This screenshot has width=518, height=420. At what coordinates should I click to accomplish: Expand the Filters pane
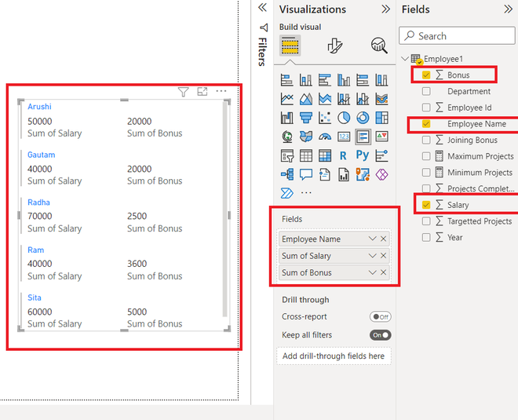pos(262,7)
